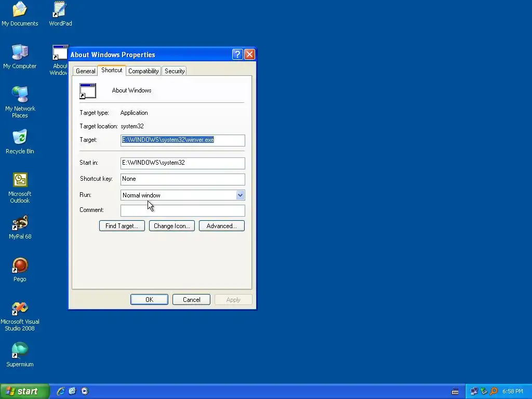Open the My Documents desktop icon
Screen dimensions: 532x399
coord(20,14)
